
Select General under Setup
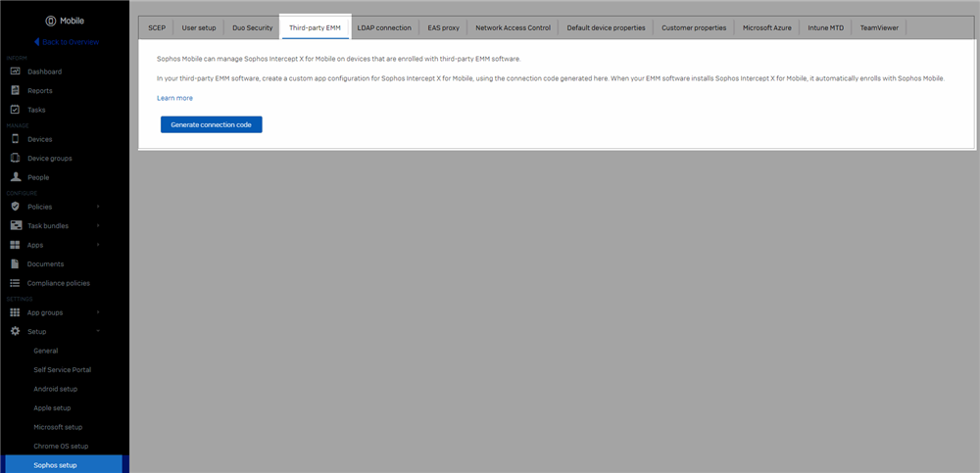coord(46,351)
